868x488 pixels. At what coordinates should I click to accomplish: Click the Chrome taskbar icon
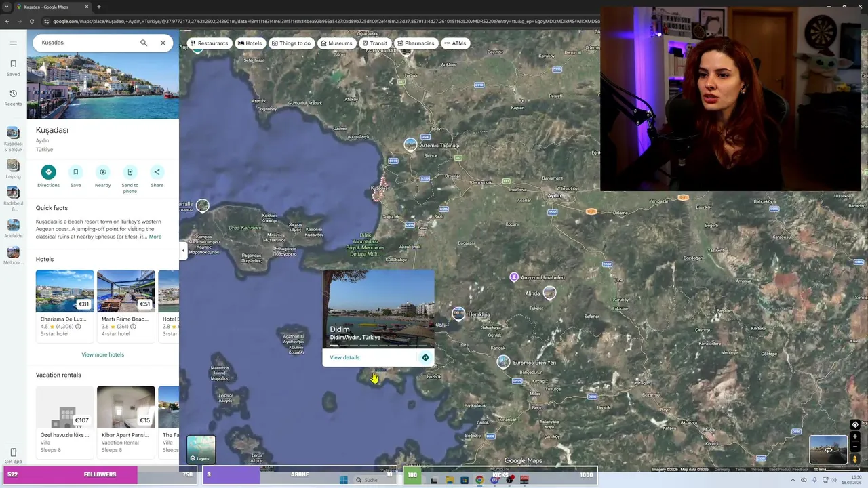tap(479, 480)
